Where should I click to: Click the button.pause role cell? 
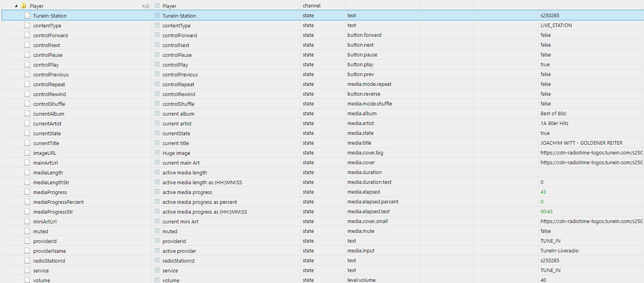(x=362, y=55)
